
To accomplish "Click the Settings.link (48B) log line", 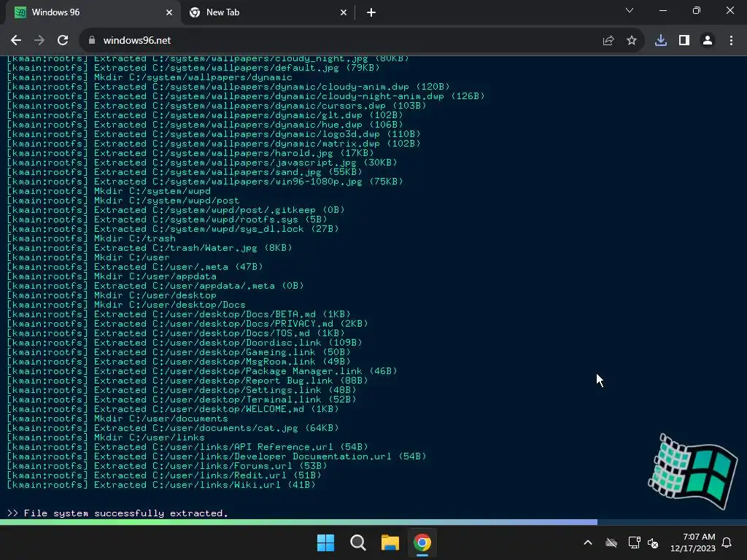I will [182, 390].
